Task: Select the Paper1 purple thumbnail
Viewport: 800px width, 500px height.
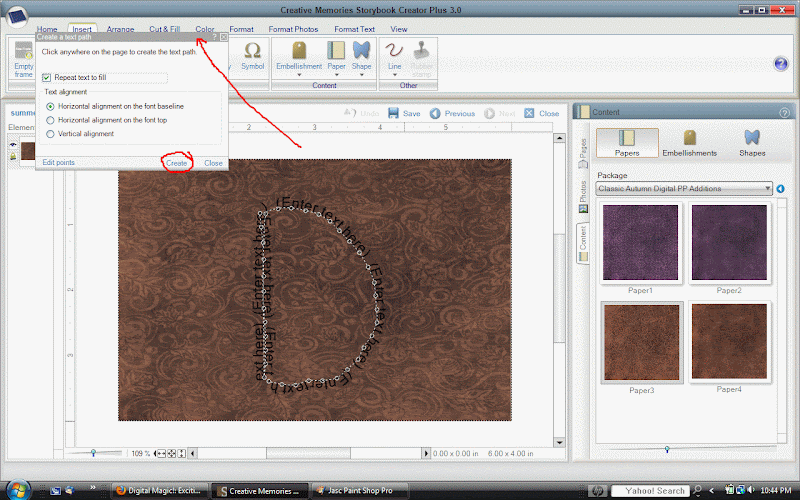Action: coord(641,242)
